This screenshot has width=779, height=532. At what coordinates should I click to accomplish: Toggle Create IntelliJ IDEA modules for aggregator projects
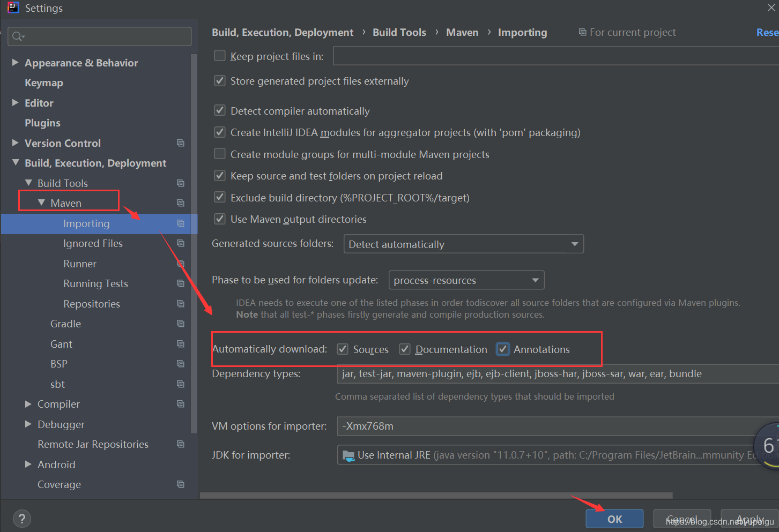(x=220, y=132)
